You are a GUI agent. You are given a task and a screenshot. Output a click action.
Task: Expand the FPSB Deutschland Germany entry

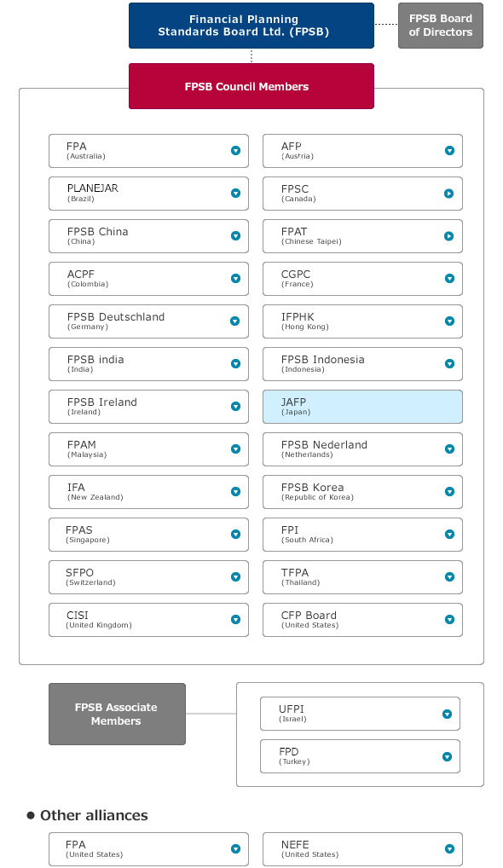tap(148, 321)
